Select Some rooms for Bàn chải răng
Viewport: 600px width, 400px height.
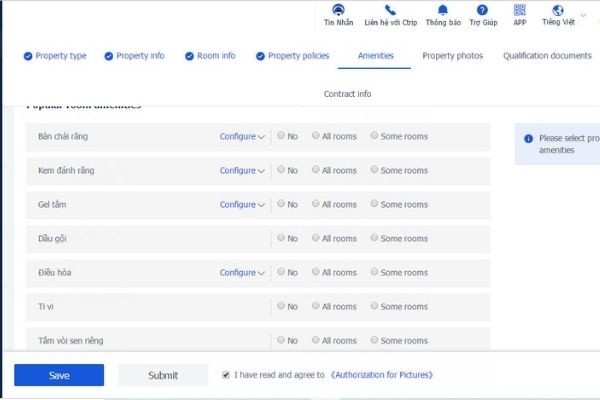point(374,135)
